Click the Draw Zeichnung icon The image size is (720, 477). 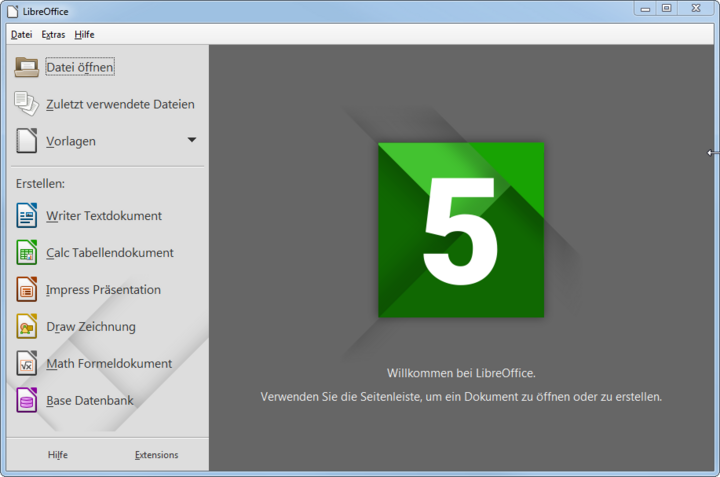27,326
